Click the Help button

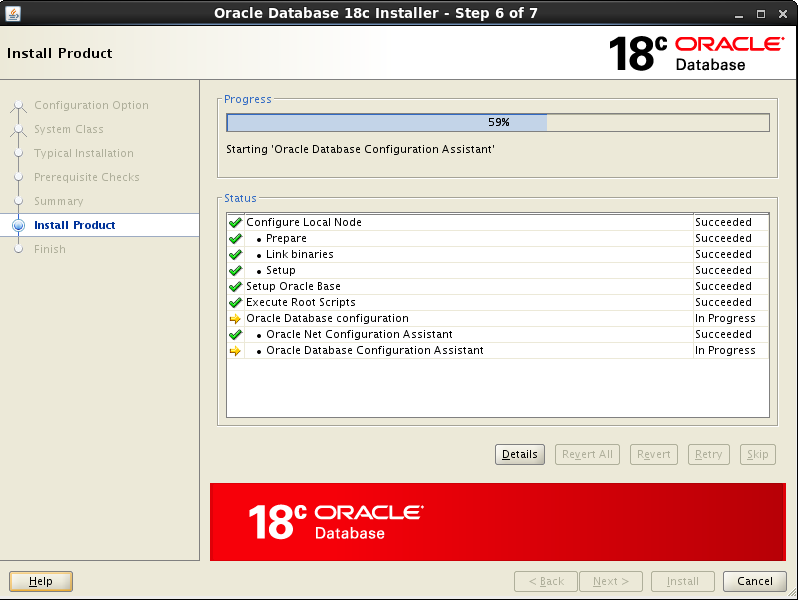[40, 581]
